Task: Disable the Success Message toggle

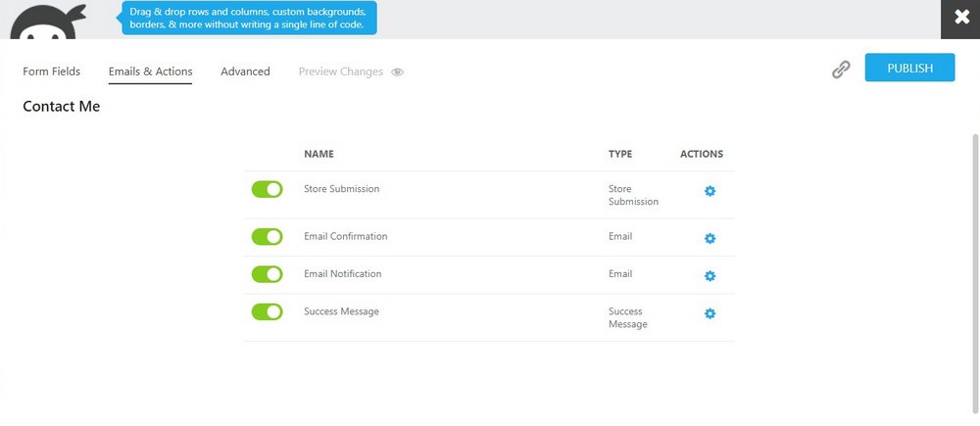Action: pyautogui.click(x=267, y=311)
